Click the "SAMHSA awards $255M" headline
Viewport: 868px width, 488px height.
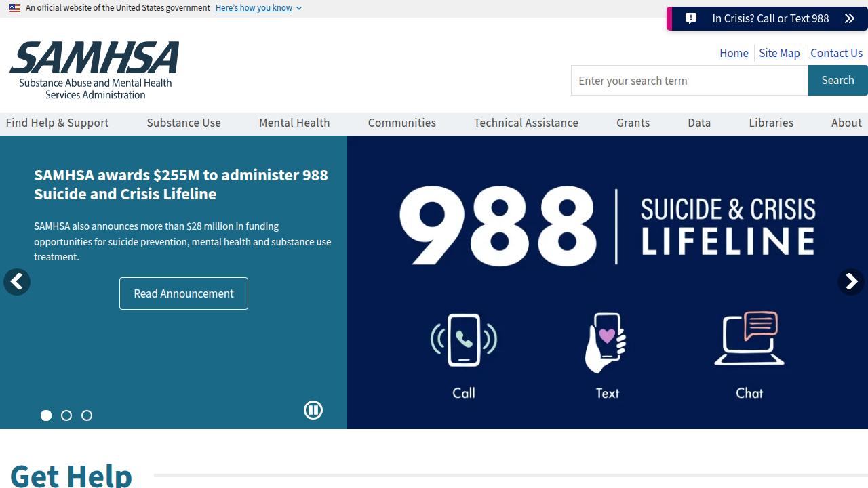pos(181,184)
